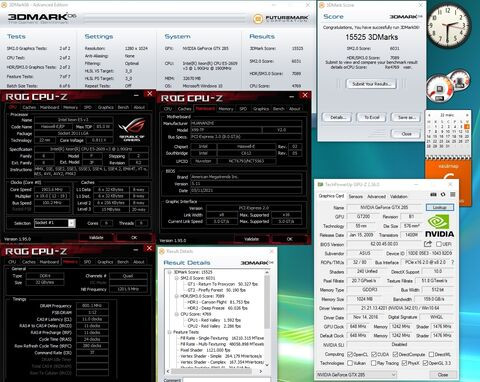
Task: Click the Futuremark logo icon in 3DMark06
Action: click(x=257, y=19)
